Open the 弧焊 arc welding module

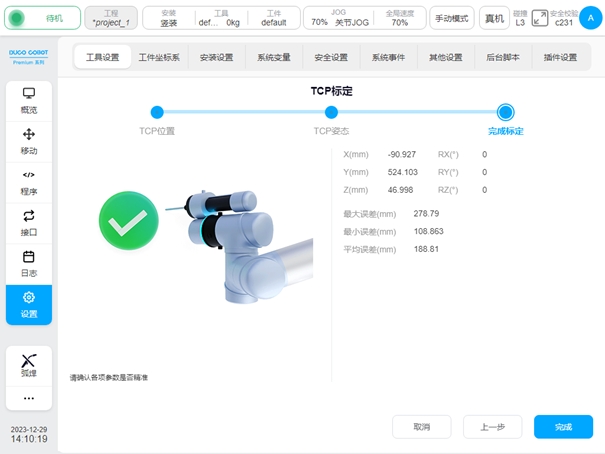[29, 365]
